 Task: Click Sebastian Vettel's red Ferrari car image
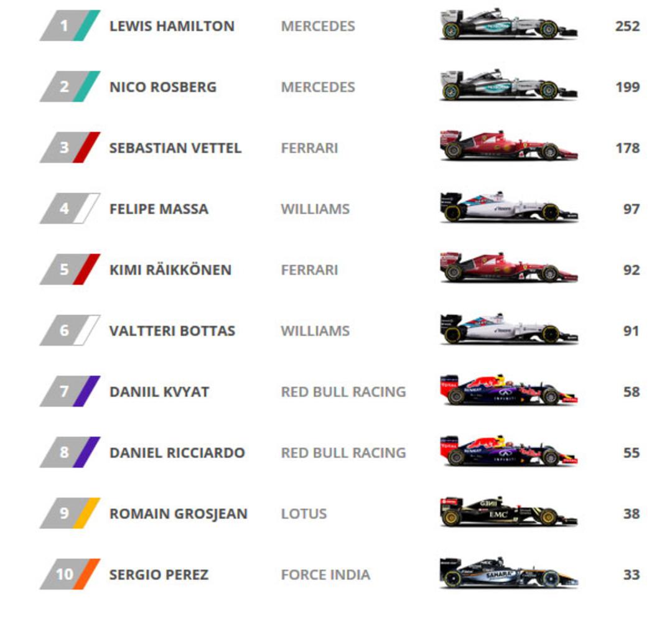pyautogui.click(x=509, y=146)
